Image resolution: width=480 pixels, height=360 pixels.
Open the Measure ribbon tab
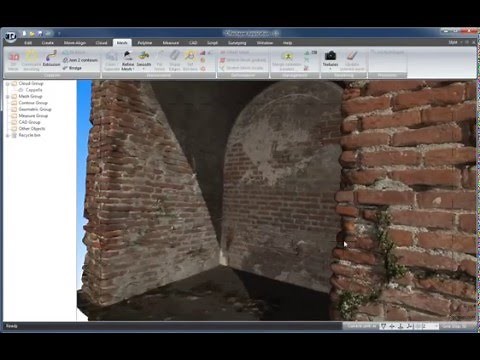point(171,43)
